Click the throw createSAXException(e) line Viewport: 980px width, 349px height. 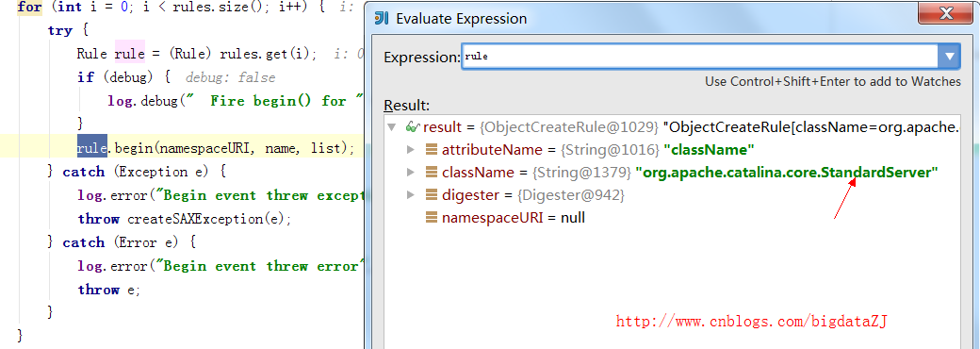(x=185, y=219)
